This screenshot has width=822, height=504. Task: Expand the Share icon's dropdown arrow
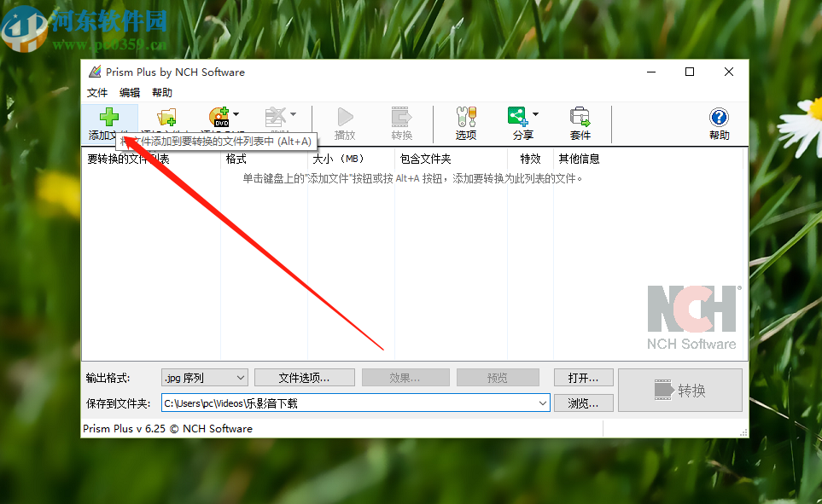(533, 112)
